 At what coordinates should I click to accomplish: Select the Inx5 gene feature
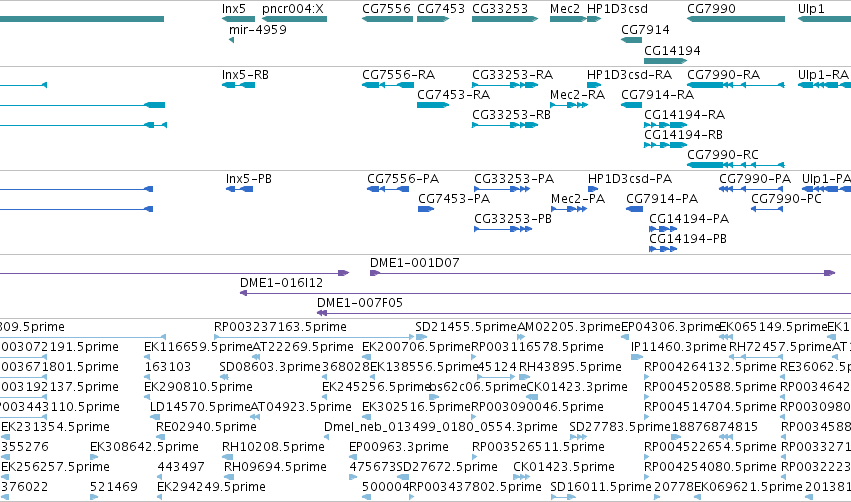point(238,19)
